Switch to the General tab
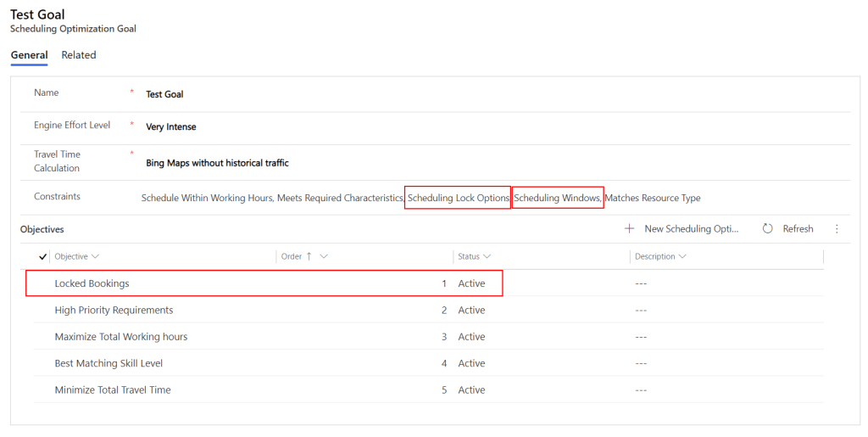Screen dimensions: 868x437 (29, 55)
